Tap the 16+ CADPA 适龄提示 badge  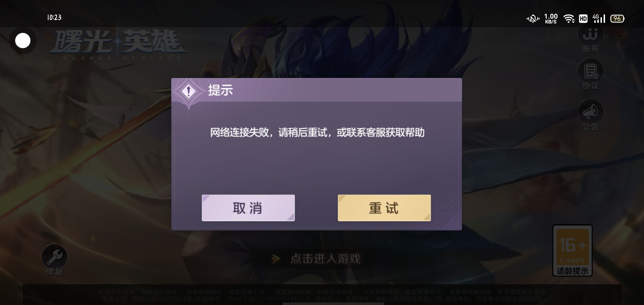(x=572, y=250)
